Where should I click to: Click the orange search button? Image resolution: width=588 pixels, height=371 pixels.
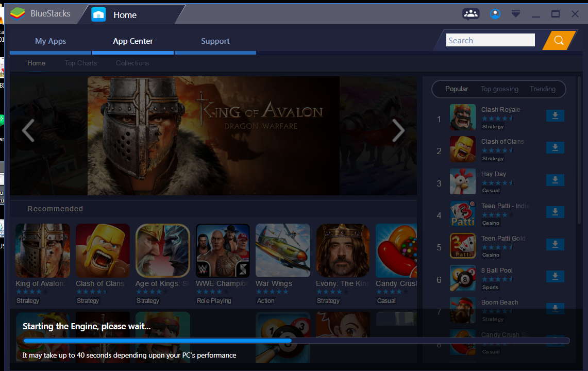coord(559,40)
